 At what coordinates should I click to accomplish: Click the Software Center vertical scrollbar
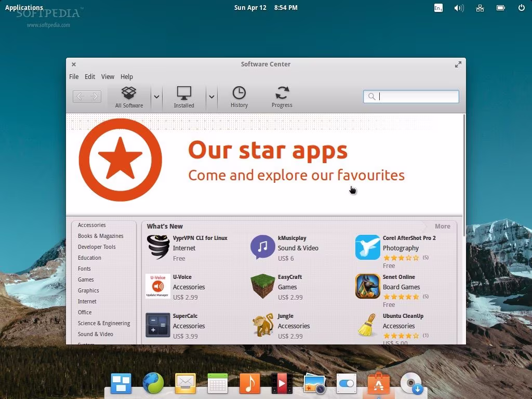(464, 176)
